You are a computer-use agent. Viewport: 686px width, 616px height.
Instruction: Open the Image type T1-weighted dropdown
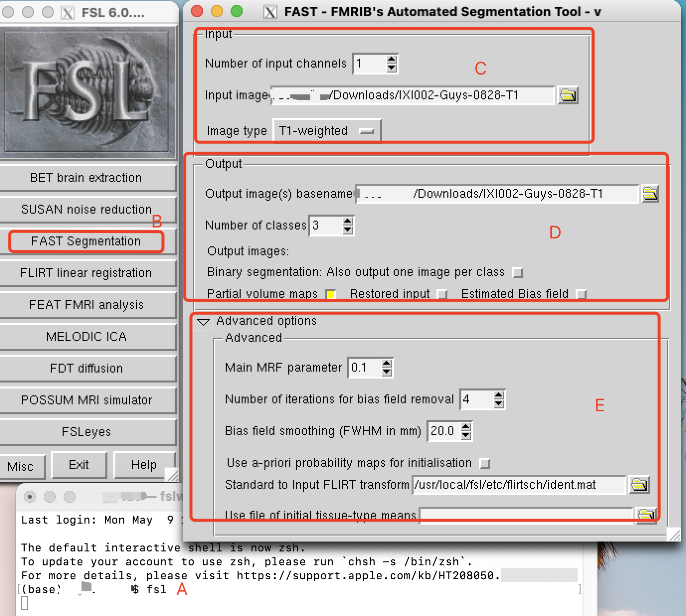(327, 131)
